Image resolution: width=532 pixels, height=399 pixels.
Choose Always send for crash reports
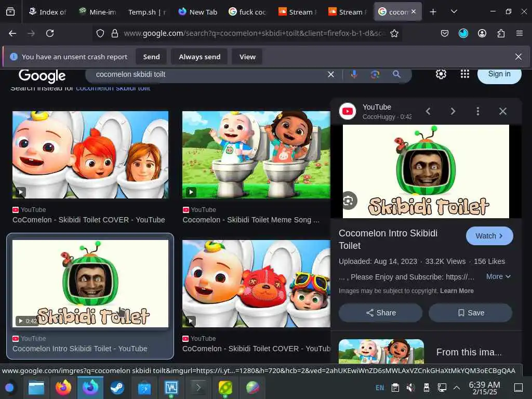[x=199, y=57]
